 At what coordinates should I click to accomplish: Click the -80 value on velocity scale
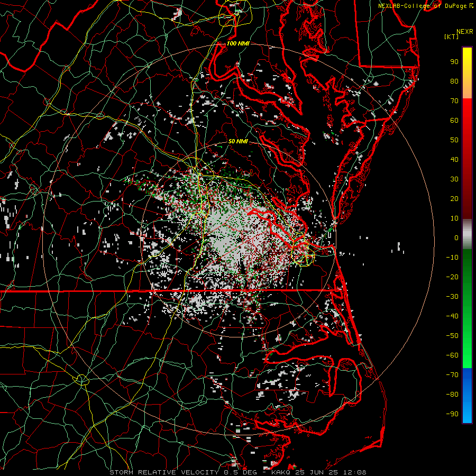pyautogui.click(x=452, y=395)
